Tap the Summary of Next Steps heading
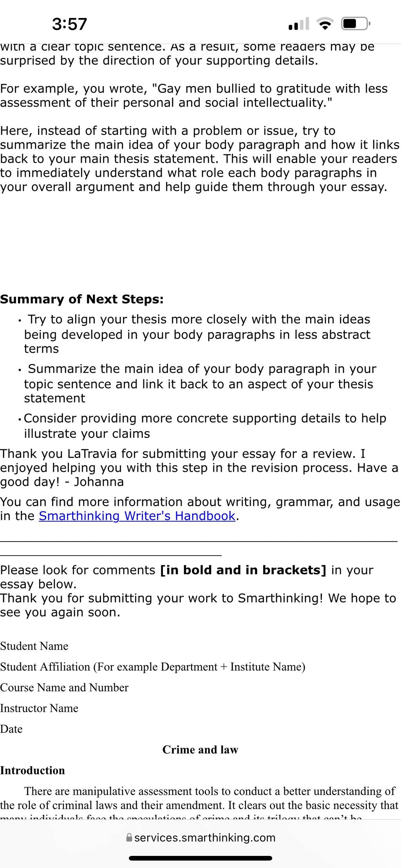This screenshot has width=401, height=868. coord(82,299)
